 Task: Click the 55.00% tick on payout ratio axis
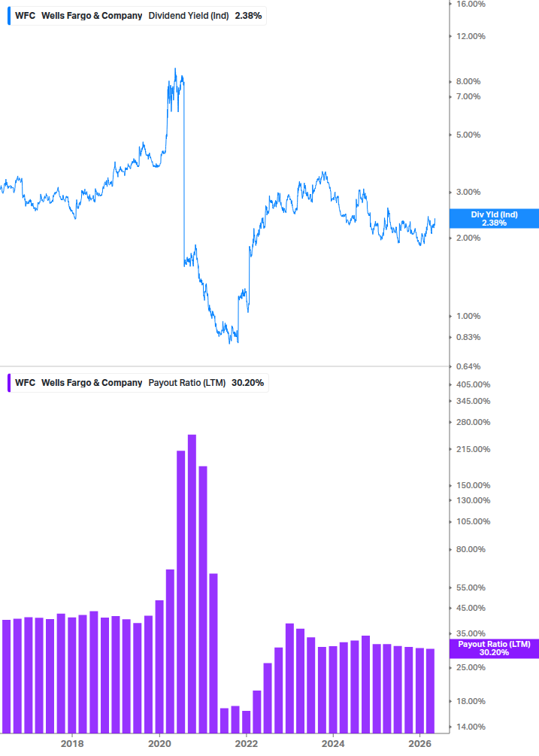tap(471, 587)
